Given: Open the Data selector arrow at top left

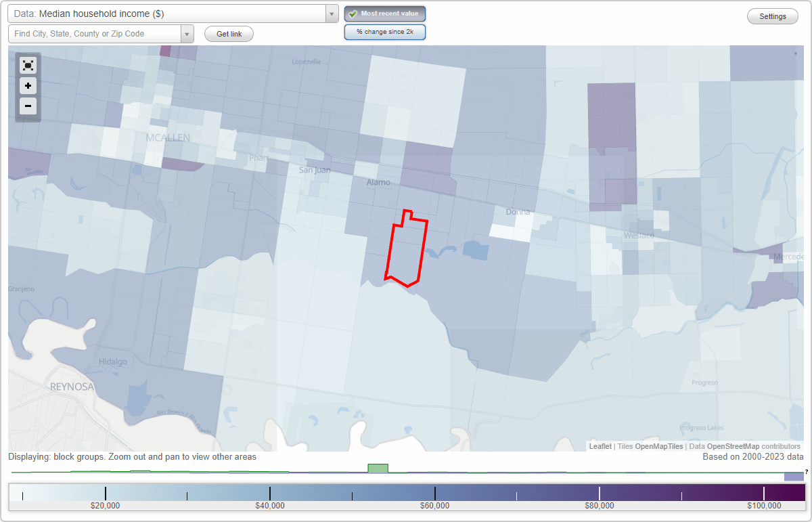Looking at the screenshot, I should tap(331, 13).
